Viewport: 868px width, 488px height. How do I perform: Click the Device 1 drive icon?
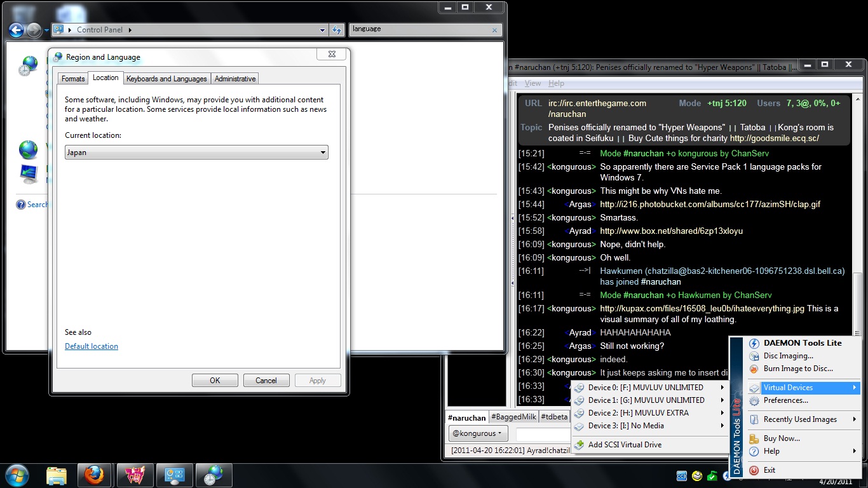pos(580,400)
